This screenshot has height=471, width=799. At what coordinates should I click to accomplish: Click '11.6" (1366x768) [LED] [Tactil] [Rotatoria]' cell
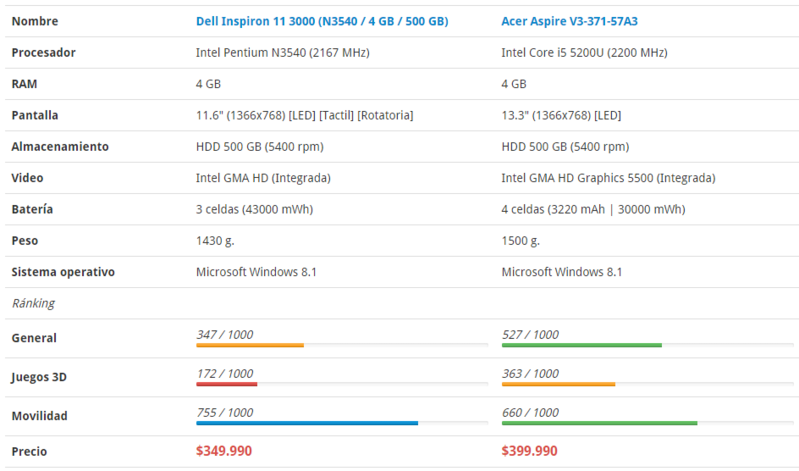(305, 115)
